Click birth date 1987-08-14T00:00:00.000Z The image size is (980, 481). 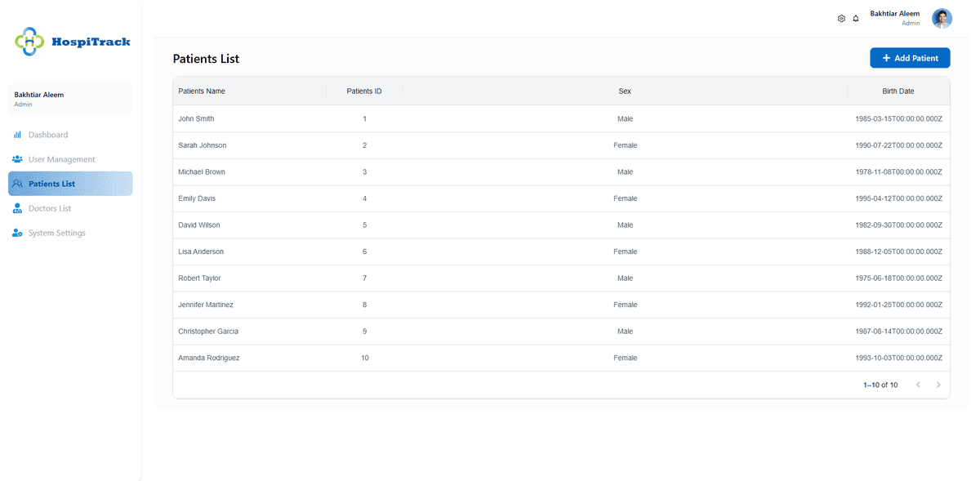pyautogui.click(x=898, y=331)
